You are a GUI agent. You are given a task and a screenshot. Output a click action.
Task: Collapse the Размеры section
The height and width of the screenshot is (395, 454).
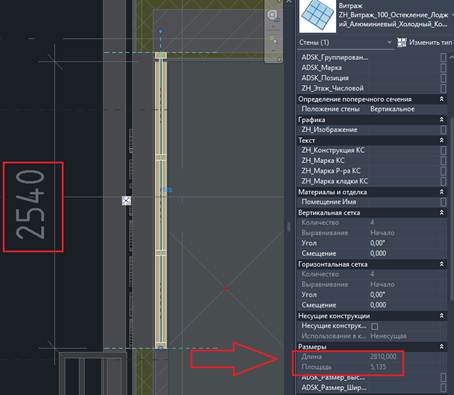pos(442,347)
